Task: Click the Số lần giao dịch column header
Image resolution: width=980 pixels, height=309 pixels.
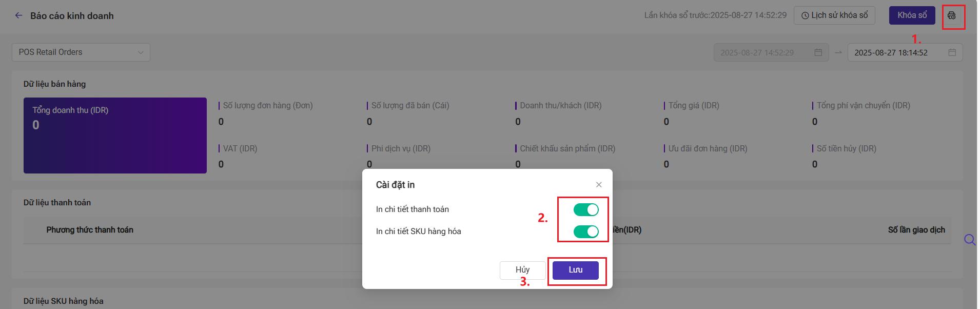Action: (x=916, y=230)
